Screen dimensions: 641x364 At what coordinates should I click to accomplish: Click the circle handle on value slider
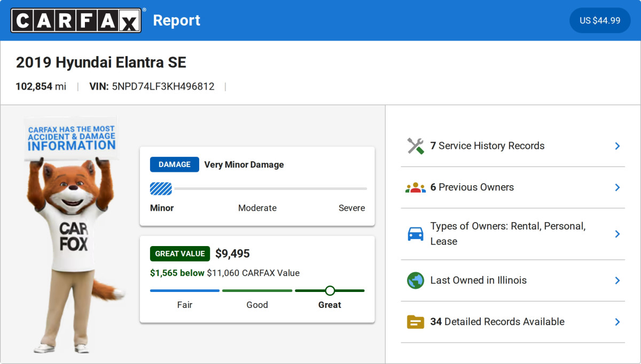[x=330, y=291]
